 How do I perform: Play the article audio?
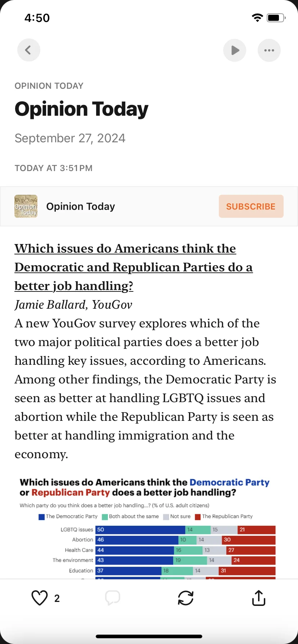coord(235,50)
